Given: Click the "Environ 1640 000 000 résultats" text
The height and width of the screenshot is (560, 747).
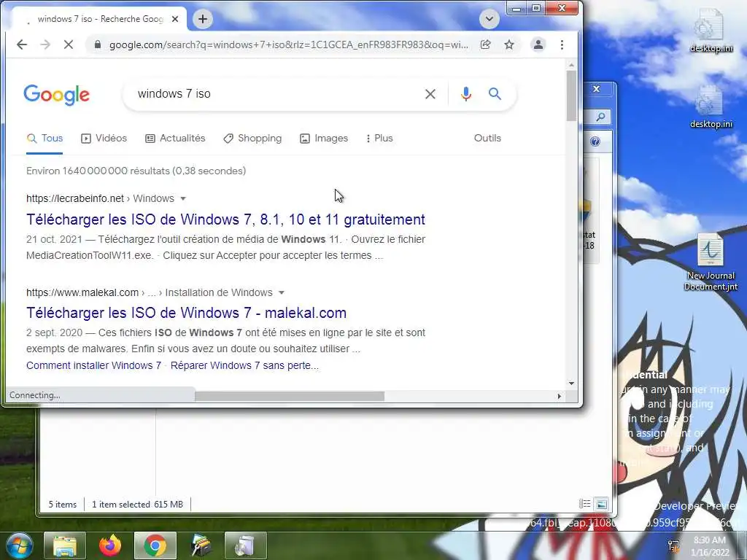Looking at the screenshot, I should tap(136, 171).
